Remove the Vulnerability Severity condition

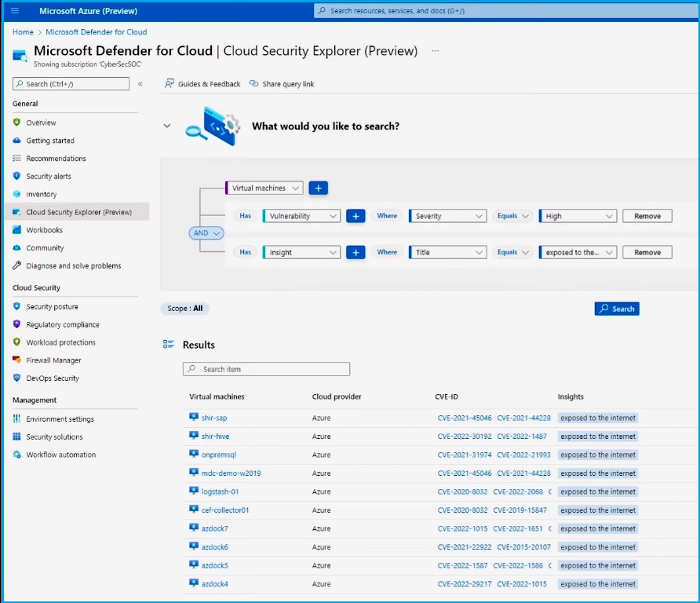click(647, 216)
